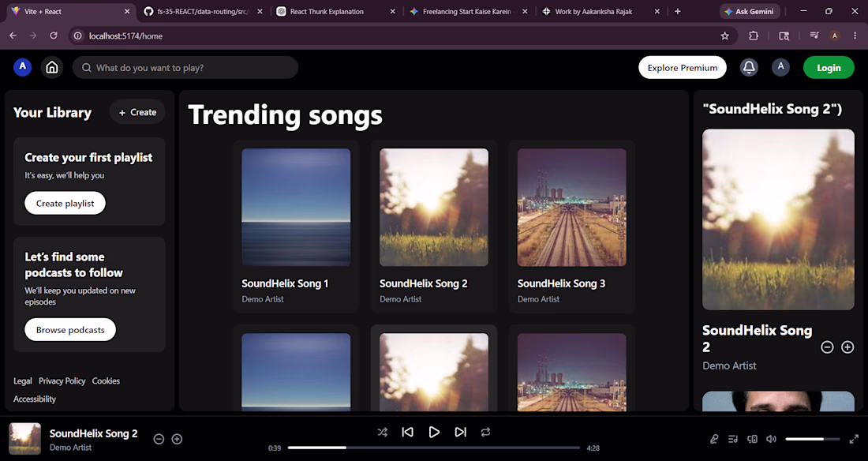
Task: Seek in the song progress bar
Action: (x=434, y=448)
